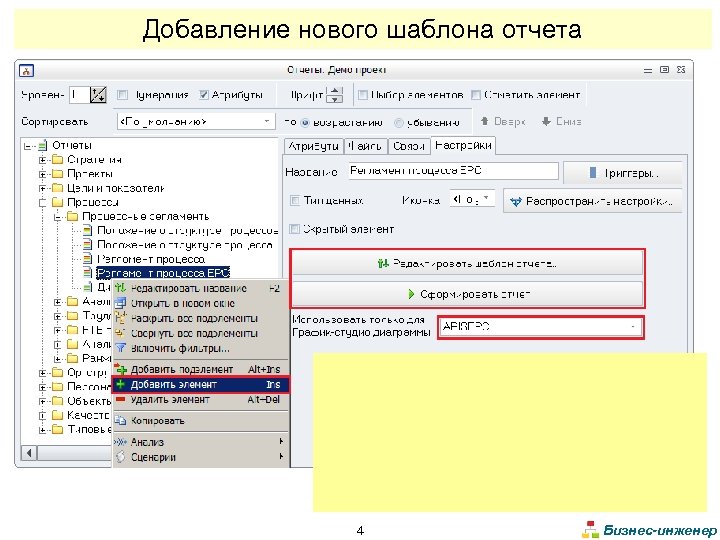Expand the Типовые tree node
This screenshot has width=720, height=540.
click(42, 430)
